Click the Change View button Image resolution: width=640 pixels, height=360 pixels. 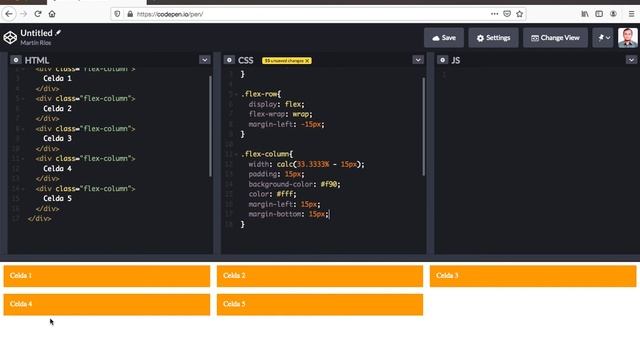[555, 38]
